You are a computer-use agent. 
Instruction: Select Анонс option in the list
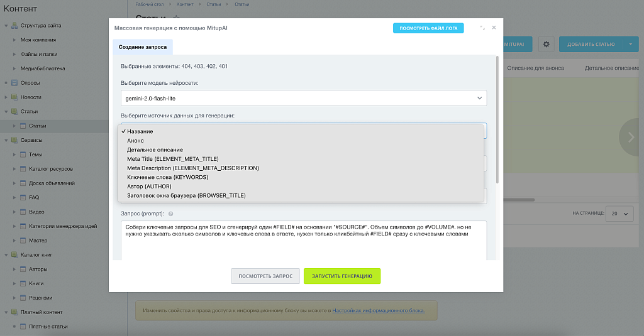tap(135, 141)
